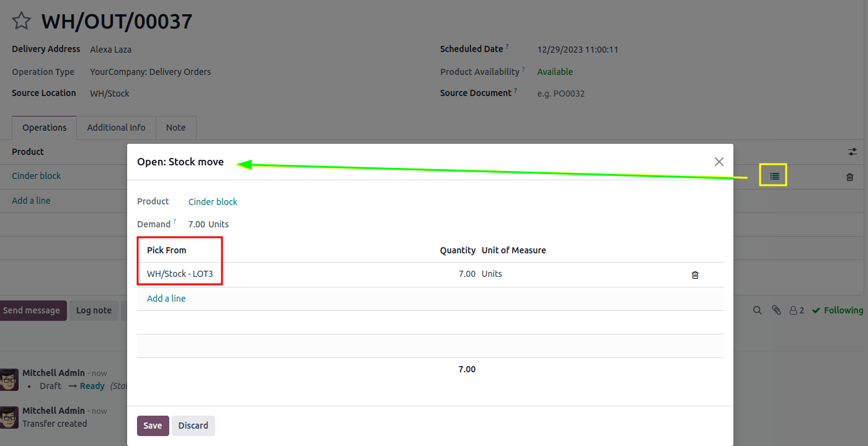Open the Units unit of measure cell
Image resolution: width=868 pixels, height=446 pixels.
[492, 274]
